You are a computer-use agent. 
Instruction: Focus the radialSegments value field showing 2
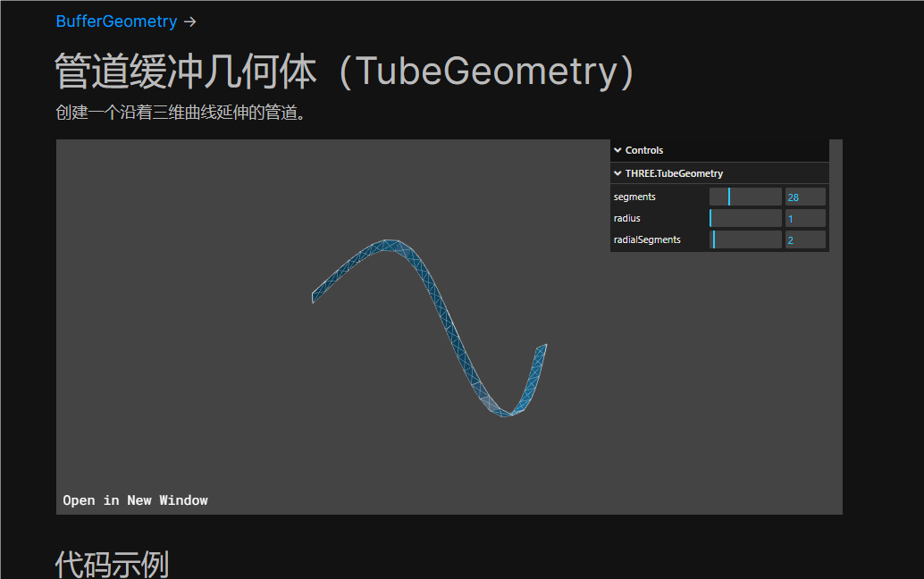point(804,239)
